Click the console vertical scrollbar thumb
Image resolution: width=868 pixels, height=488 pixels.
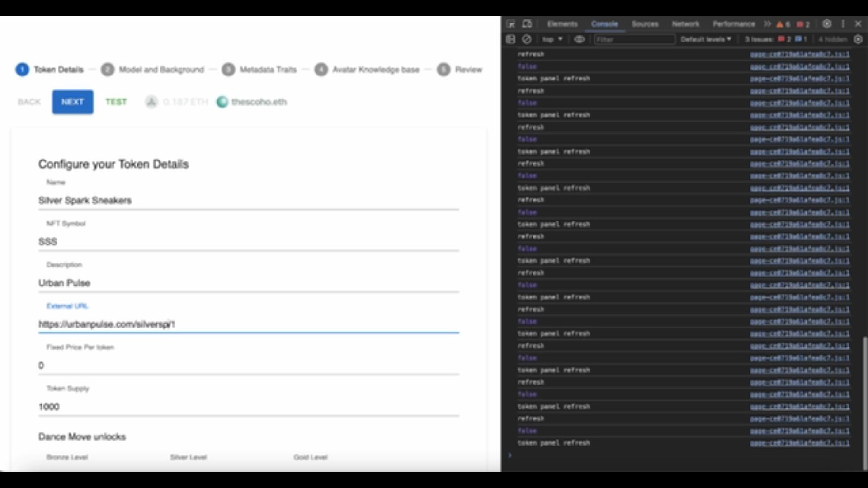point(865,403)
